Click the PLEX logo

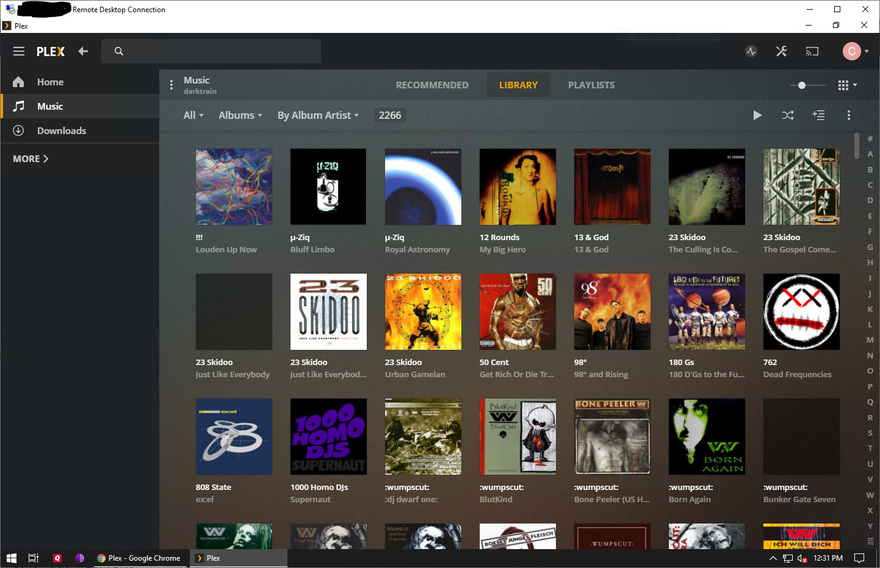(51, 52)
